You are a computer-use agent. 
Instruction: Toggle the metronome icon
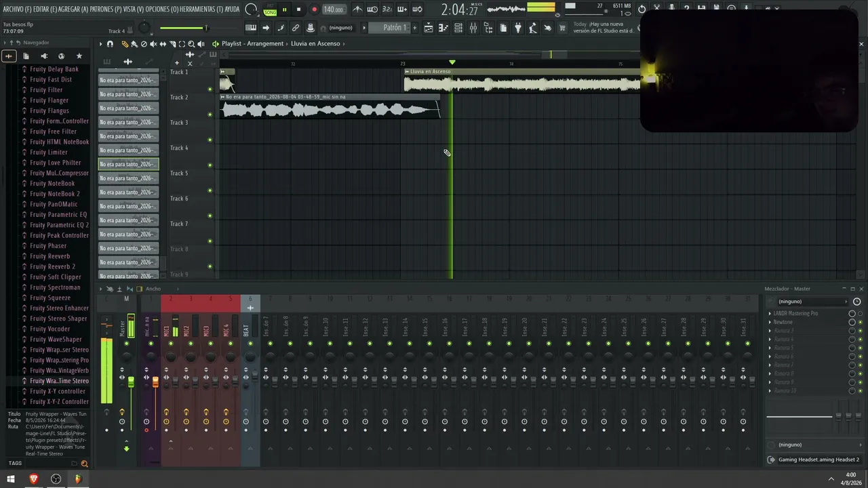tap(357, 9)
